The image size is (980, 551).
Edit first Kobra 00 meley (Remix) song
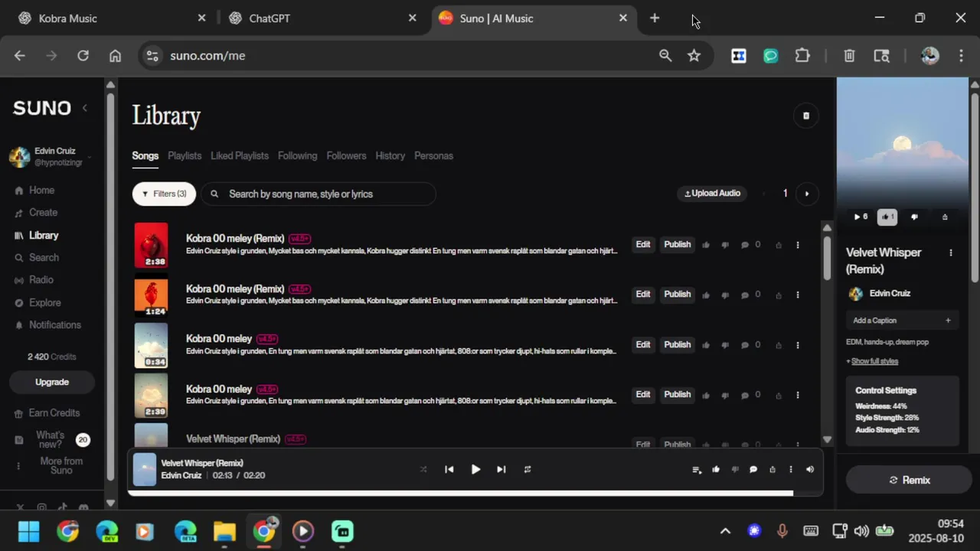point(643,245)
